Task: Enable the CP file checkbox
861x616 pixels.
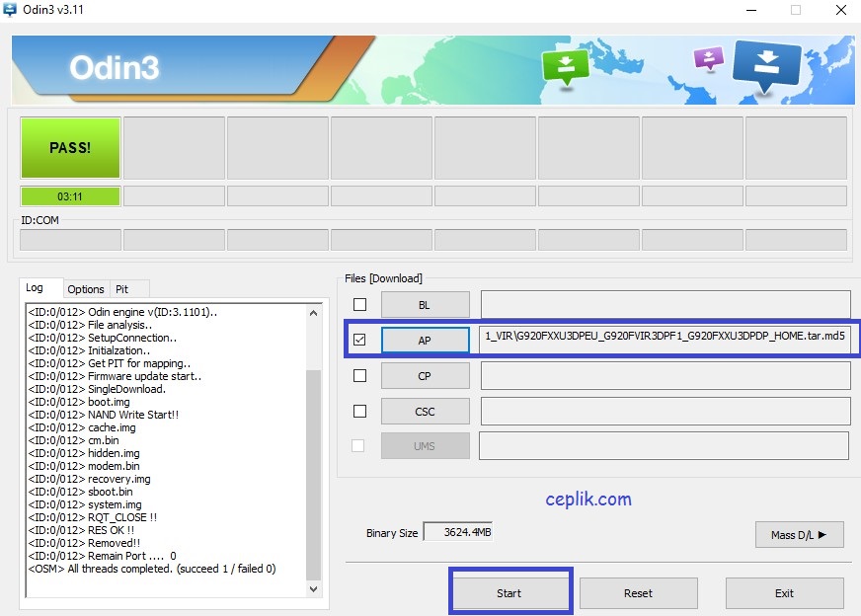Action: tap(359, 375)
